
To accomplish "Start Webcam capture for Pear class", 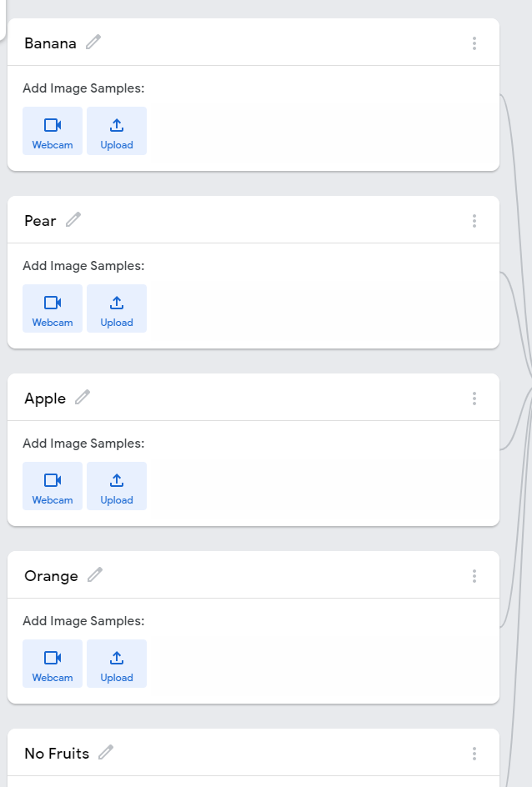I will coord(53,308).
